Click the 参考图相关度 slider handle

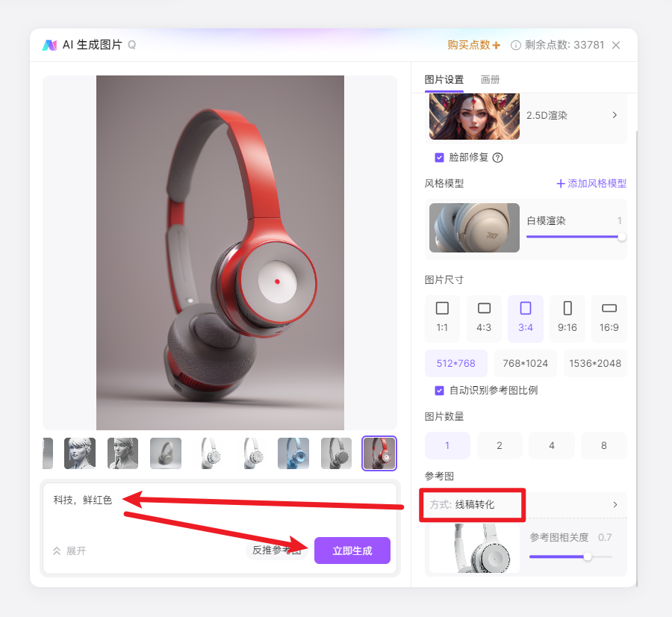pos(588,556)
